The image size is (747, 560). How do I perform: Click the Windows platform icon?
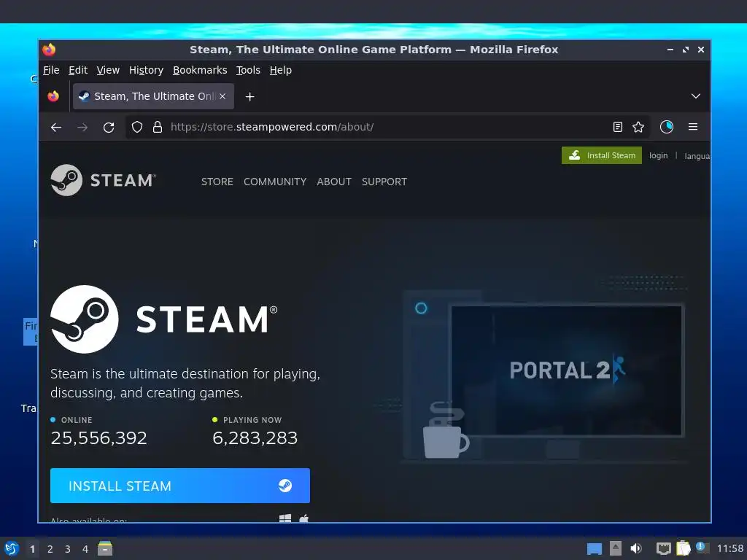click(x=285, y=518)
